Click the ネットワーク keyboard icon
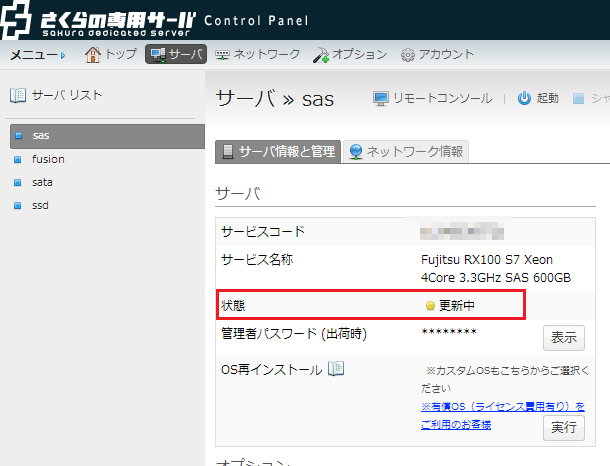The height and width of the screenshot is (466, 610). (221, 54)
